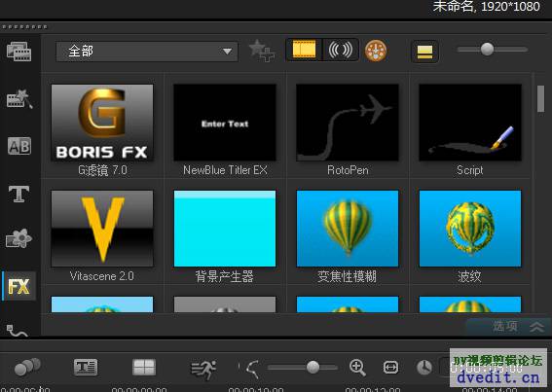Open the Transitions AB panel
Screen dimensions: 552x392
pyautogui.click(x=19, y=146)
